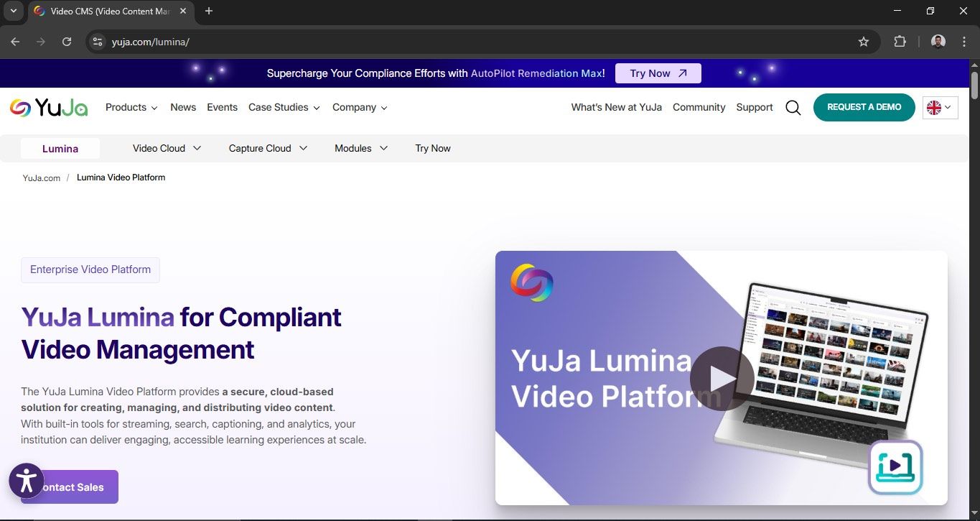Viewport: 980px width, 521px height.
Task: Open the Products dropdown
Action: tap(131, 107)
